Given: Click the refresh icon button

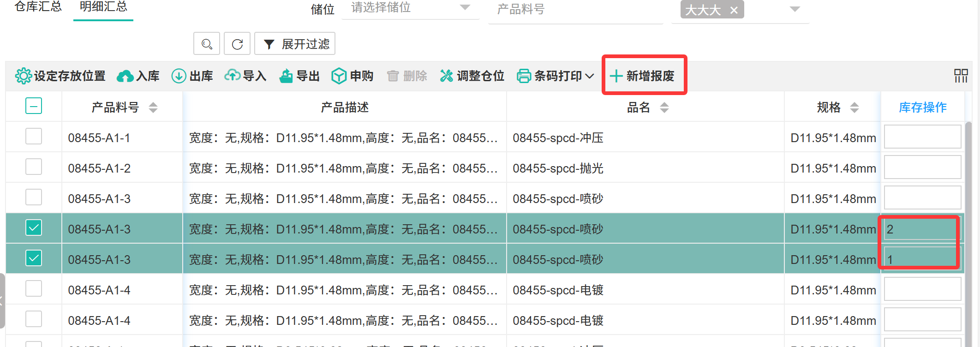Looking at the screenshot, I should (237, 44).
